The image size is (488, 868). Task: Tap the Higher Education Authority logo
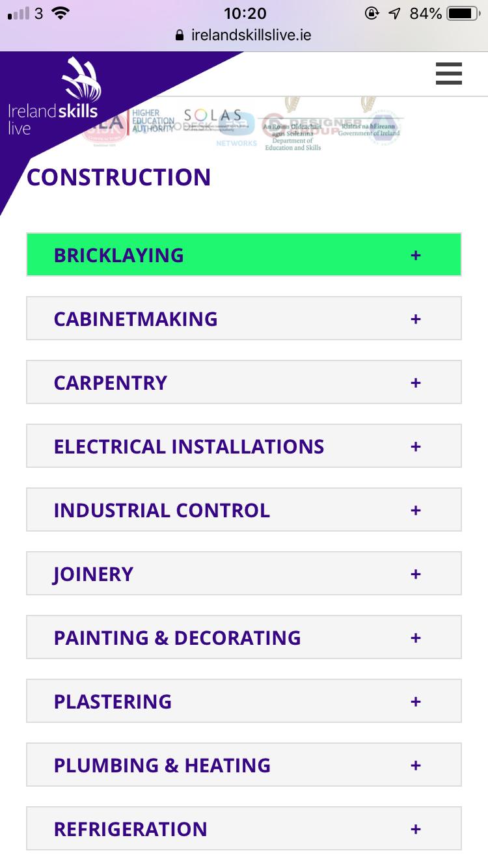154,121
